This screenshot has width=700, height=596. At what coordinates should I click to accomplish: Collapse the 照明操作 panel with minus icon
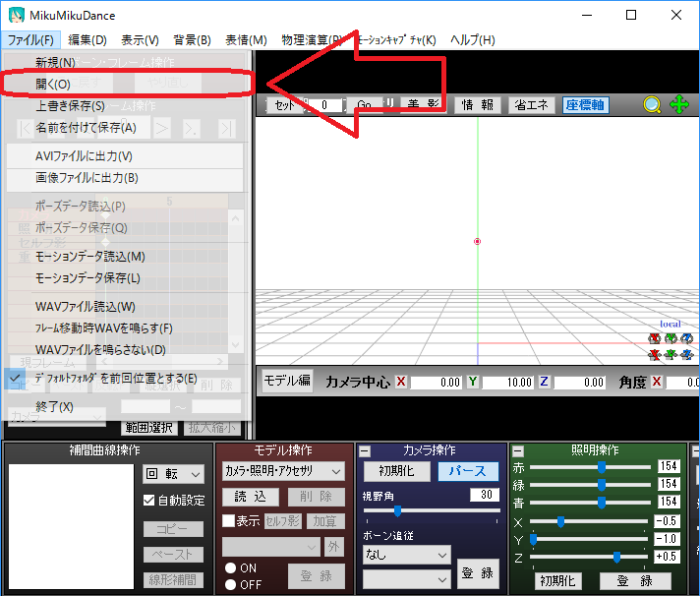coord(518,450)
